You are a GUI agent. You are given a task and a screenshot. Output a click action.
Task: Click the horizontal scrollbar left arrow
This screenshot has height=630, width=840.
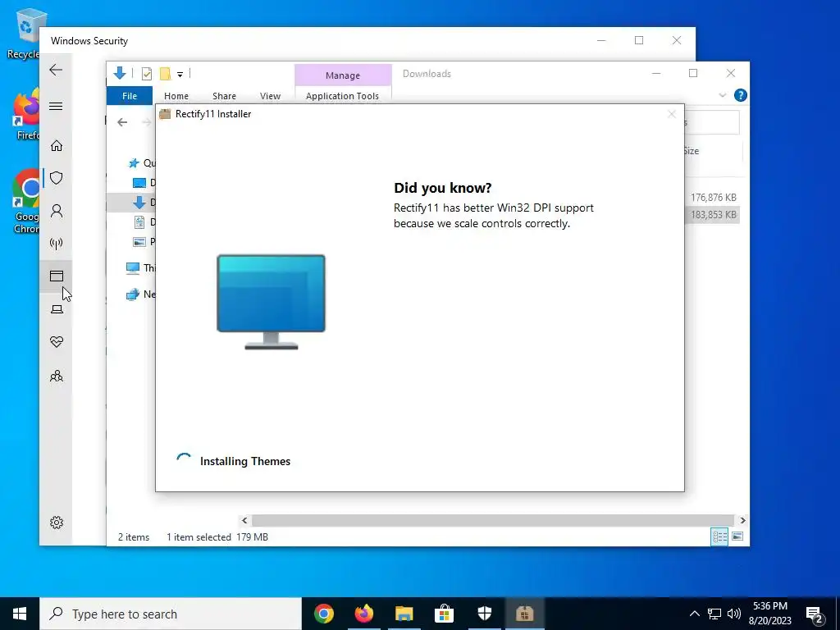[244, 520]
